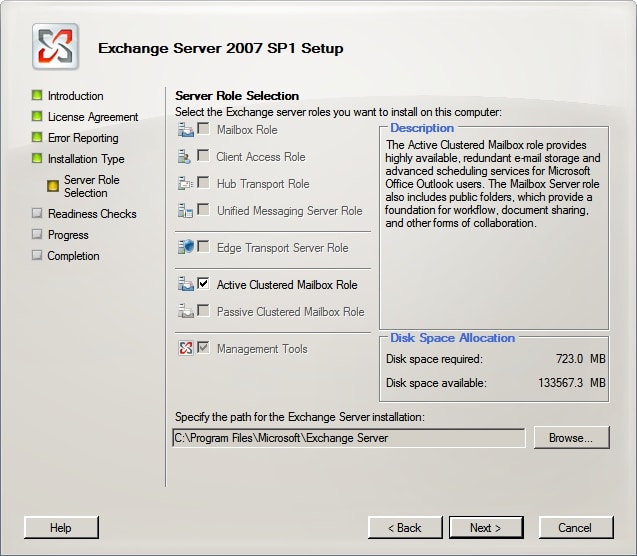Select the Progress step label
This screenshot has height=556, width=637.
click(68, 235)
